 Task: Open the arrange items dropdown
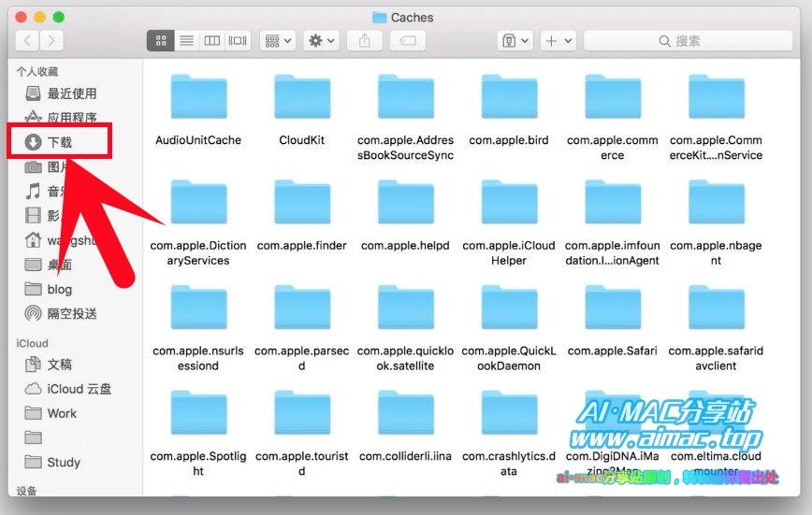click(x=278, y=40)
